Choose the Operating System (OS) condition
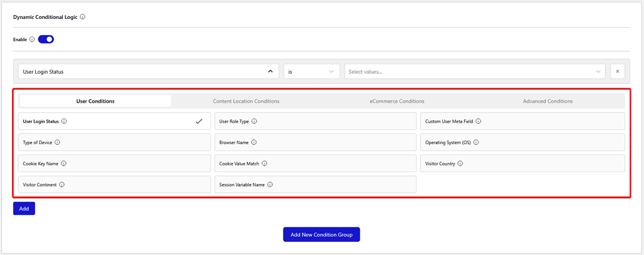The width and height of the screenshot is (644, 255). click(x=523, y=142)
